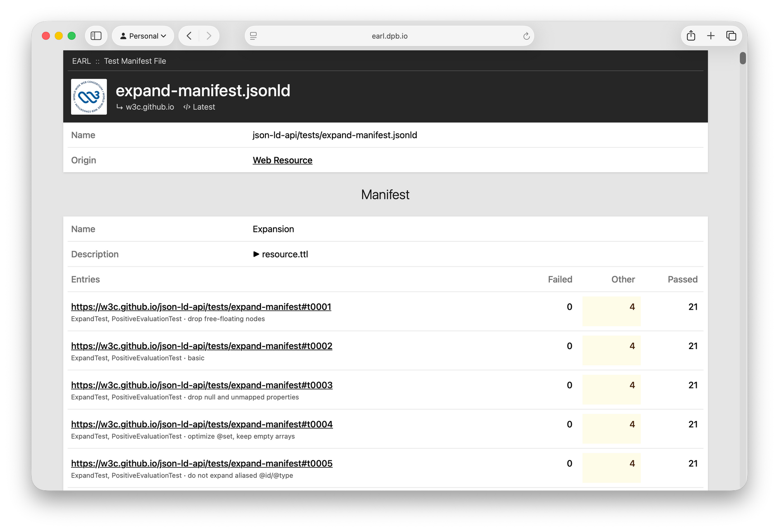Open the w3c.github.io link
Image resolution: width=779 pixels, height=532 pixels.
[x=150, y=107]
